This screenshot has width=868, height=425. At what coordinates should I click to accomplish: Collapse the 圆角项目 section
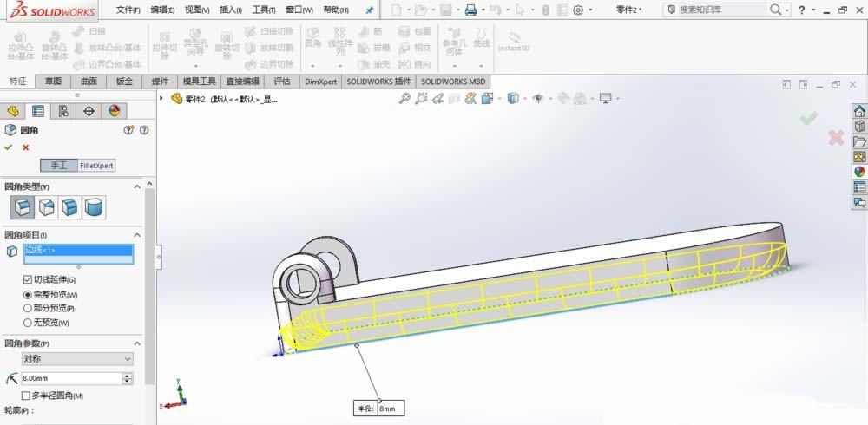click(x=137, y=235)
